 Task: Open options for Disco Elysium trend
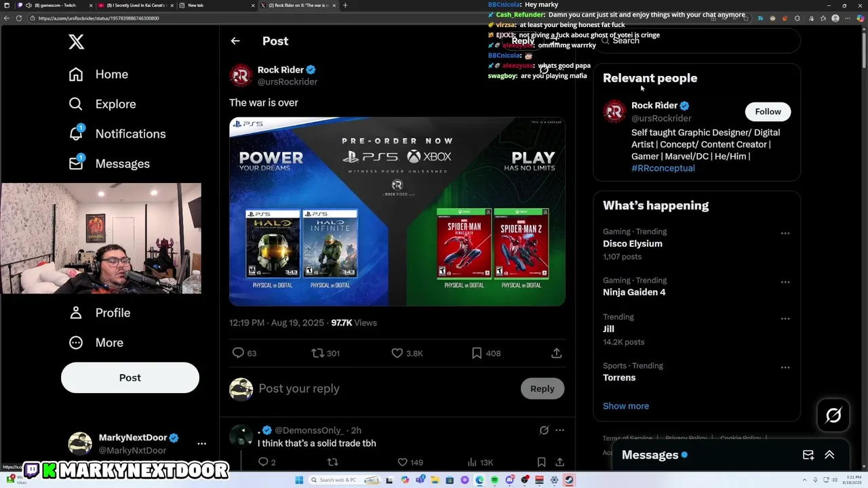point(785,233)
